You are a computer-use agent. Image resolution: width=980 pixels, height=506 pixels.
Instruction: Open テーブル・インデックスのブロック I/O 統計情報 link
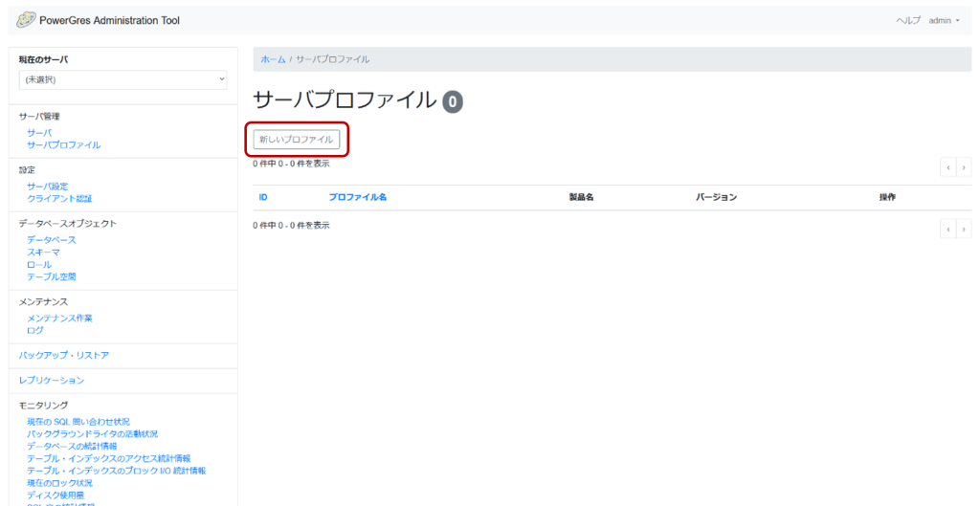pyautogui.click(x=116, y=471)
